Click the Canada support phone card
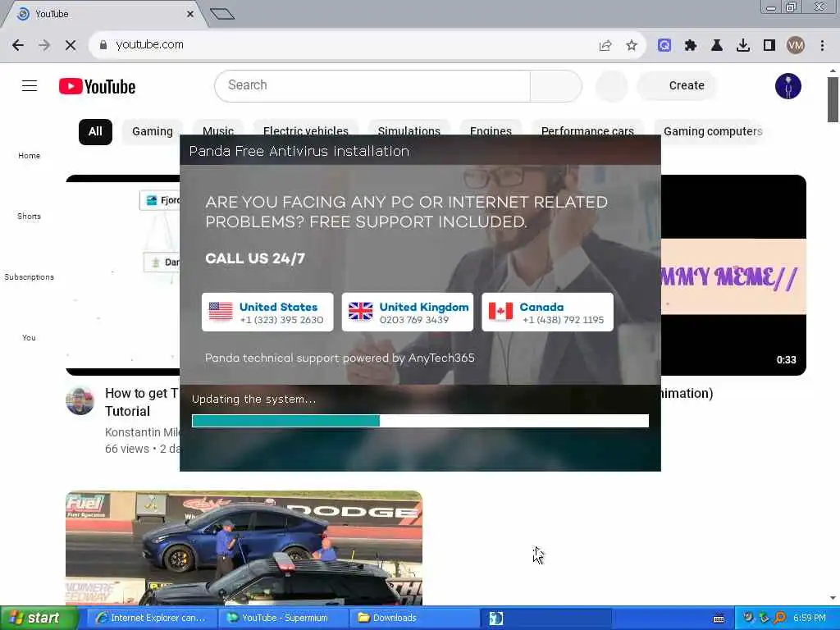This screenshot has height=630, width=840. point(547,313)
